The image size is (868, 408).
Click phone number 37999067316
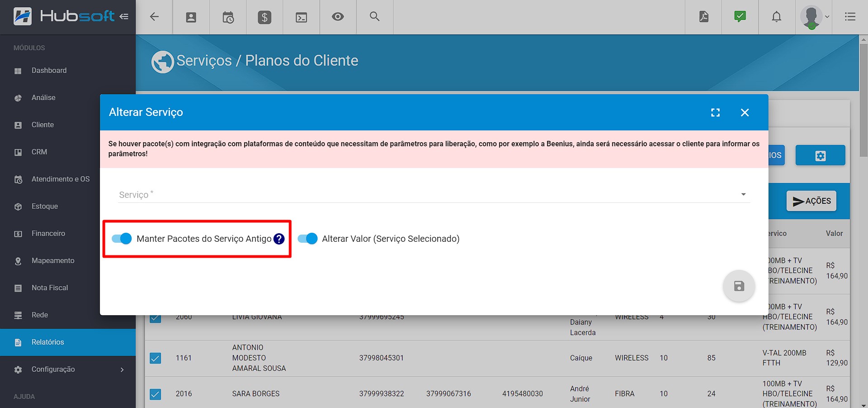click(x=448, y=394)
